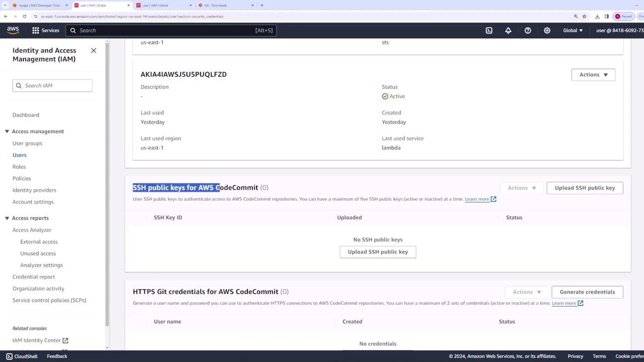Open the settings gear icon

(547, 30)
